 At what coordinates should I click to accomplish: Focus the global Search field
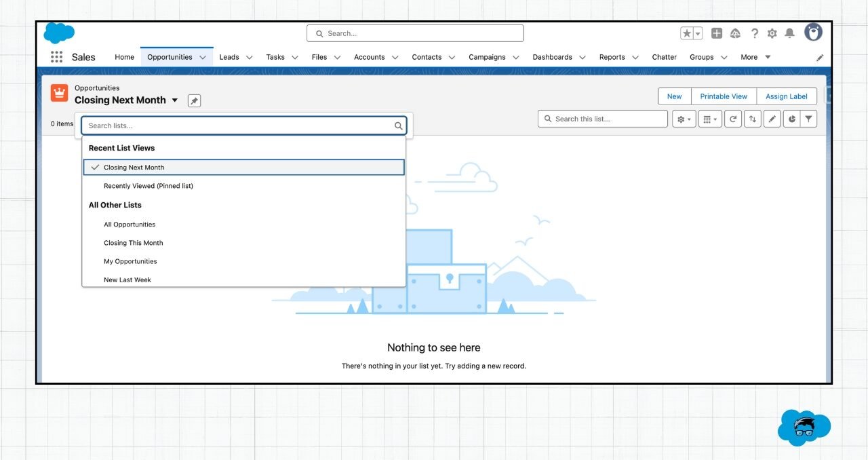415,33
